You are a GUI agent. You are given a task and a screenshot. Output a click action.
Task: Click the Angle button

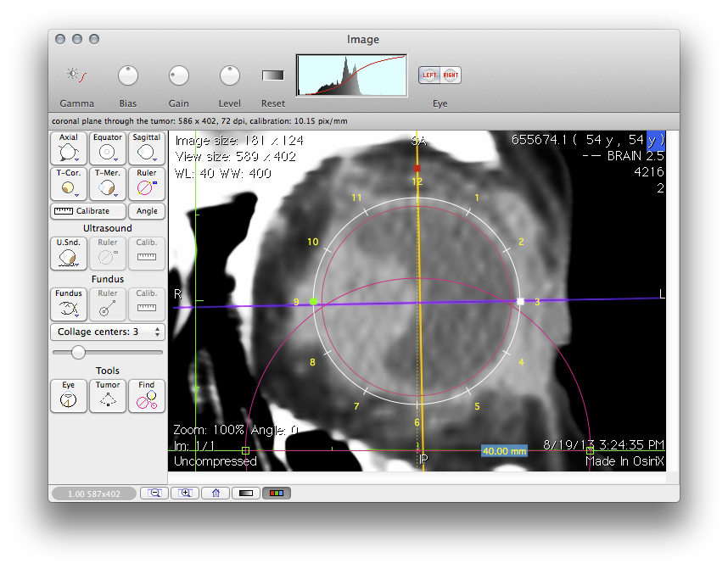pos(147,211)
